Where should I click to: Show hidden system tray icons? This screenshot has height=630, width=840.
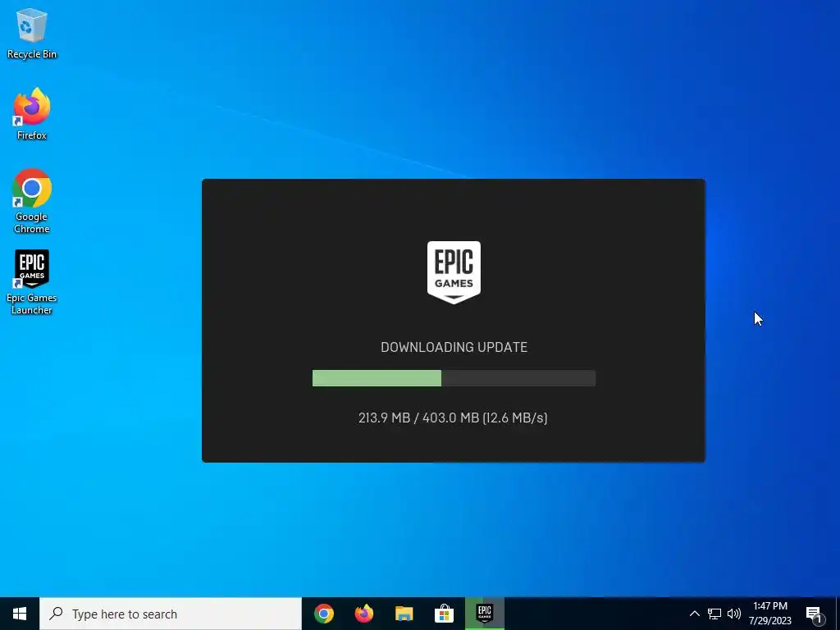694,614
